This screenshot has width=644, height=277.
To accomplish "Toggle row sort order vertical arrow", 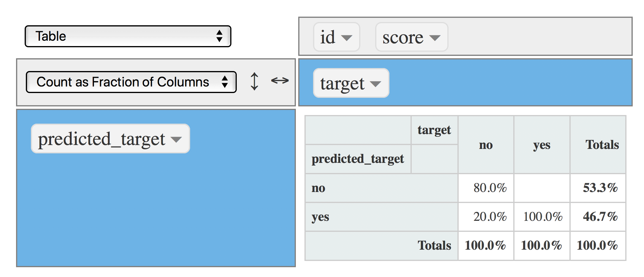I will [254, 81].
